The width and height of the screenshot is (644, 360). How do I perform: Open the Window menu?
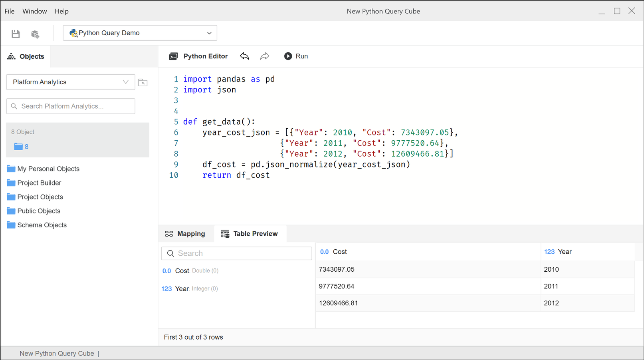[x=34, y=11]
